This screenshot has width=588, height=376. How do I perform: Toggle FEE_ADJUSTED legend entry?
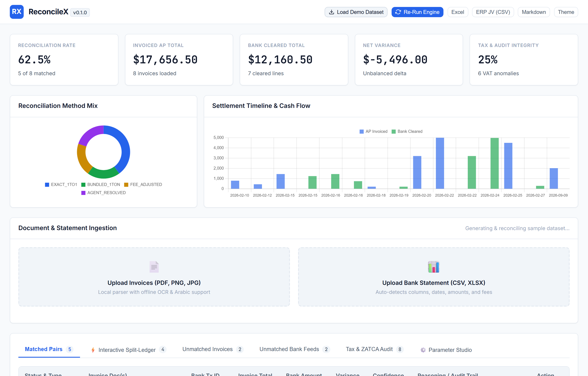pos(143,185)
